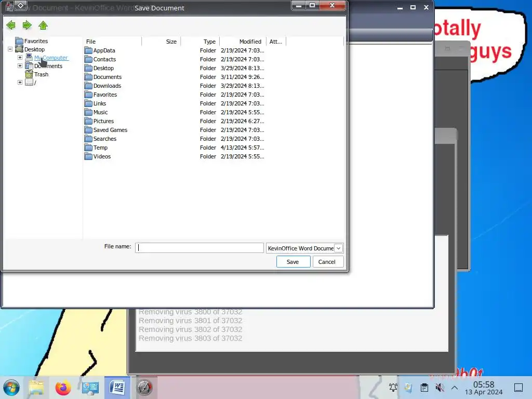Click the Temp modified date 4/13/2024
Viewport: 532px width, 399px height.
coord(242,148)
